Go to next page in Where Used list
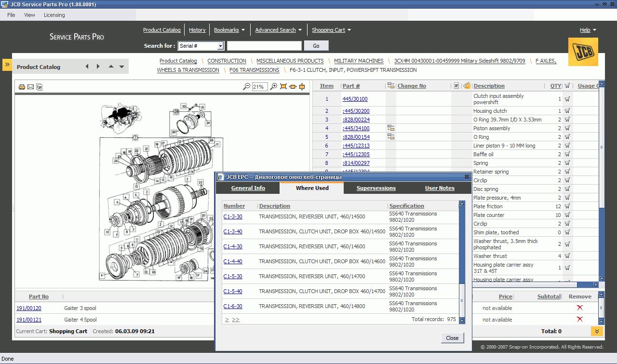Screen dimensions: 617x364 pos(227,319)
